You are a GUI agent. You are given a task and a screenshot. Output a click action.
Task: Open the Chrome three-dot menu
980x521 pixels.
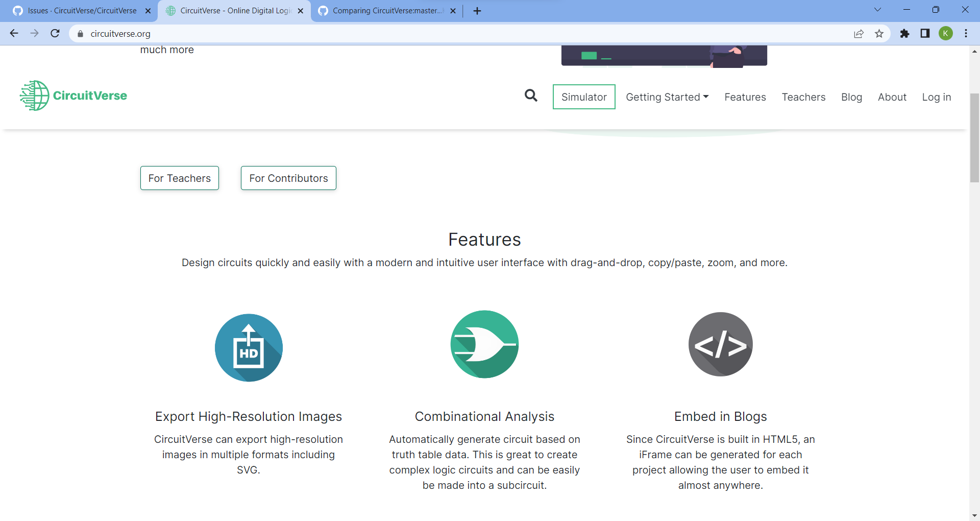pos(966,34)
